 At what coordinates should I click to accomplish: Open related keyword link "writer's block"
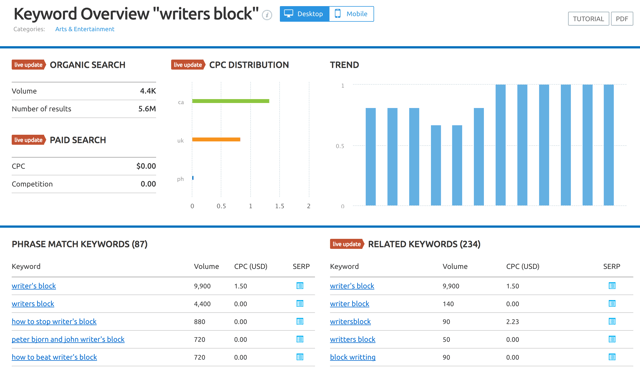[352, 286]
